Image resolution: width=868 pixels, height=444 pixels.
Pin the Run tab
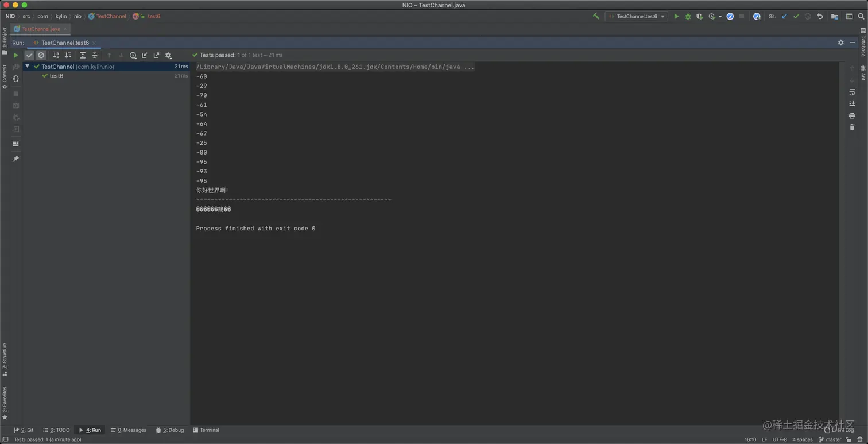[15, 159]
